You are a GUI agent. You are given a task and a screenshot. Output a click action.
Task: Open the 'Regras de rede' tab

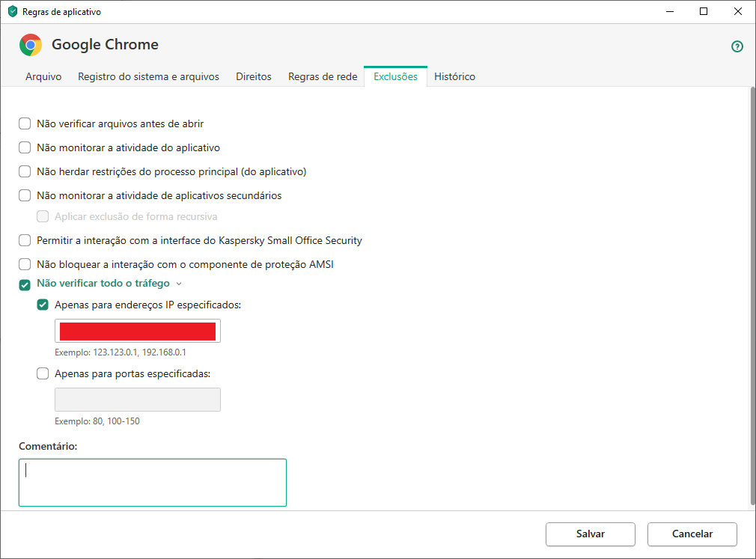[323, 76]
